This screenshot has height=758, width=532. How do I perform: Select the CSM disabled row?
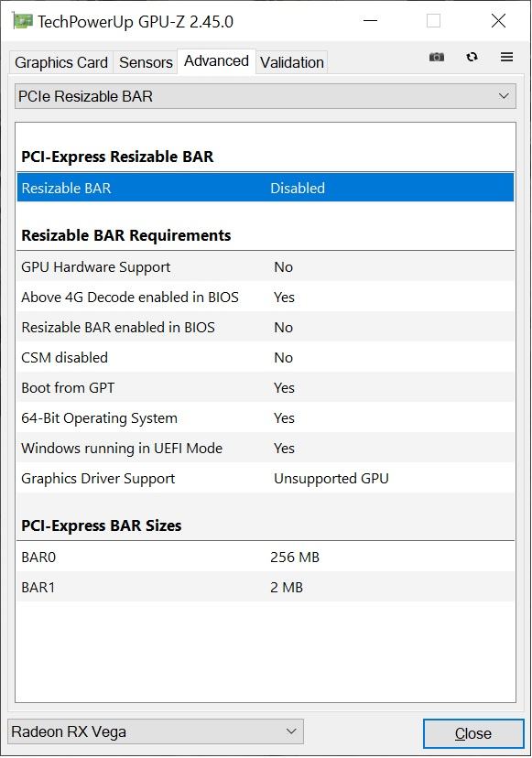pyautogui.click(x=265, y=357)
